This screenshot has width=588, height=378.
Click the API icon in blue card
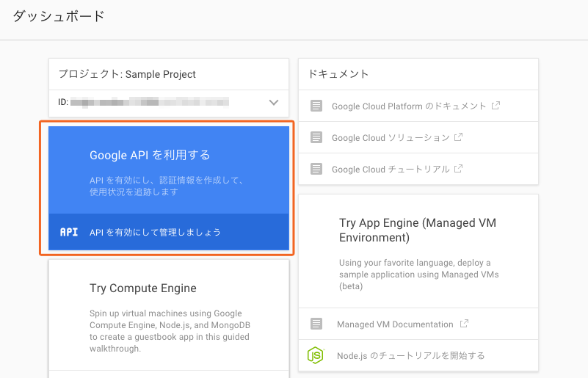pyautogui.click(x=69, y=232)
